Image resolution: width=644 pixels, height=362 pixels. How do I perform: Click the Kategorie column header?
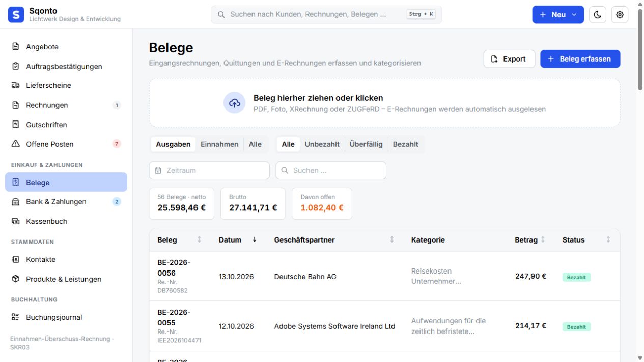428,240
